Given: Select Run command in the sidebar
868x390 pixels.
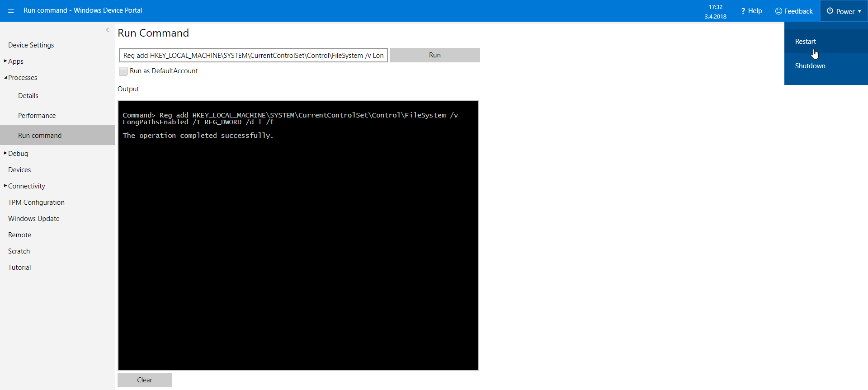Looking at the screenshot, I should tap(57, 135).
